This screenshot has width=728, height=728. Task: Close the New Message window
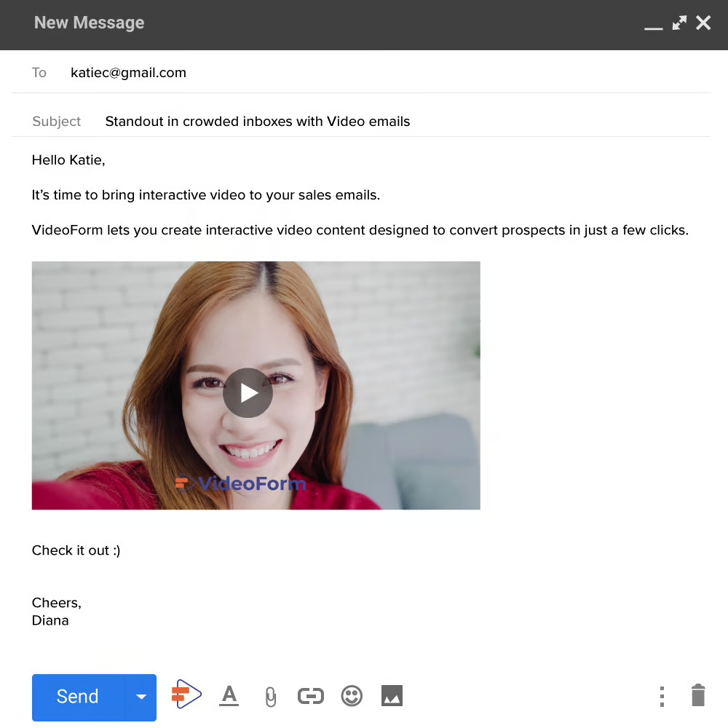(703, 23)
